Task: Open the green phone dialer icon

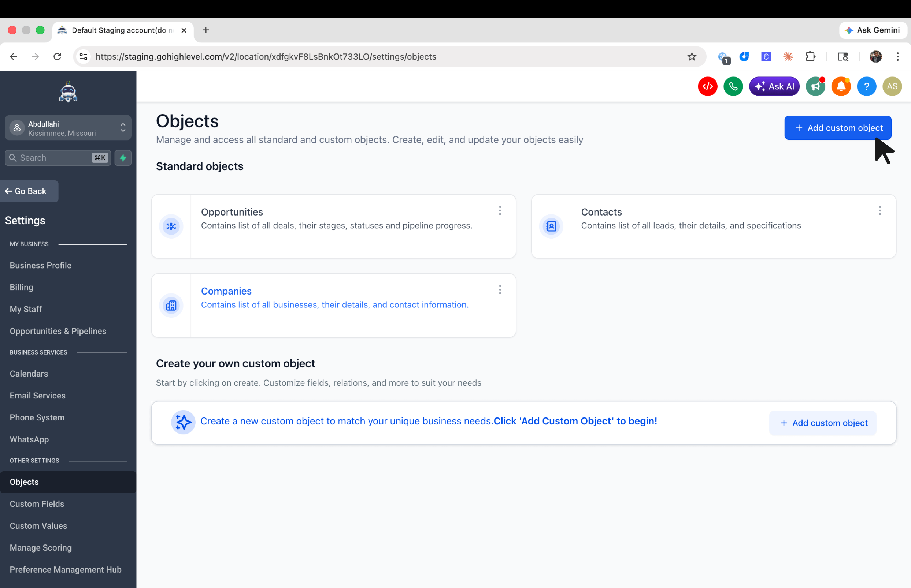Action: click(x=733, y=87)
